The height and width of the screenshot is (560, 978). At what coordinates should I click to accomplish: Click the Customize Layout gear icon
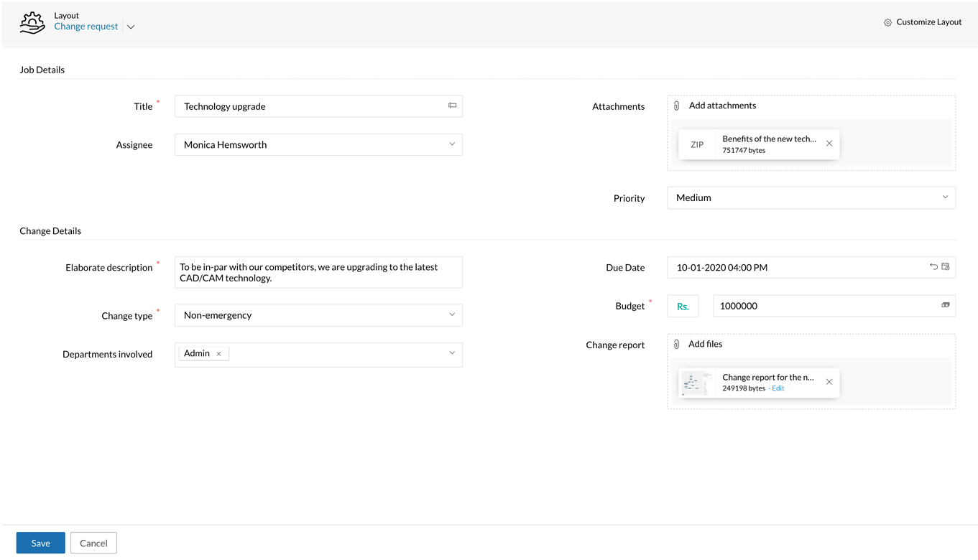(x=887, y=22)
